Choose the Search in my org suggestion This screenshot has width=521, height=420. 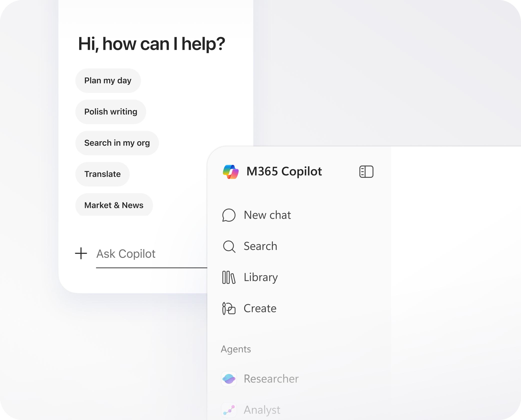(117, 143)
